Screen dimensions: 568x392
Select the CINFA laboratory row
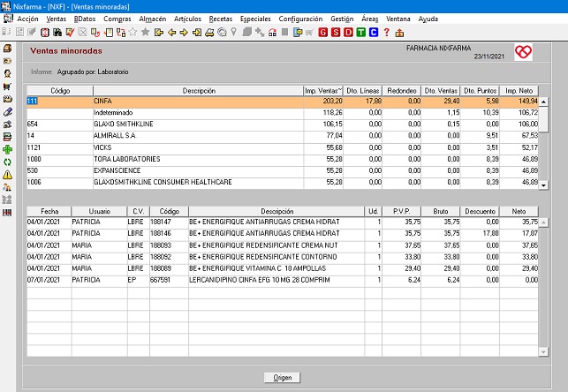pyautogui.click(x=283, y=101)
